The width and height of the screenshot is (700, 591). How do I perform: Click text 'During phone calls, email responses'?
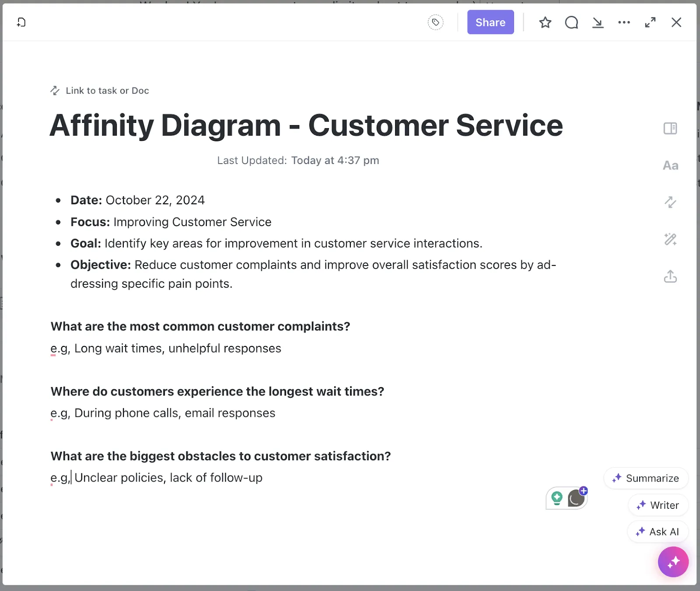tap(175, 413)
